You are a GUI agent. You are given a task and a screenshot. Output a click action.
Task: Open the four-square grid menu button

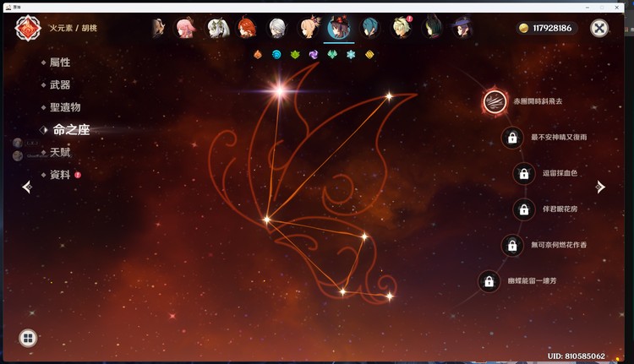coord(28,338)
